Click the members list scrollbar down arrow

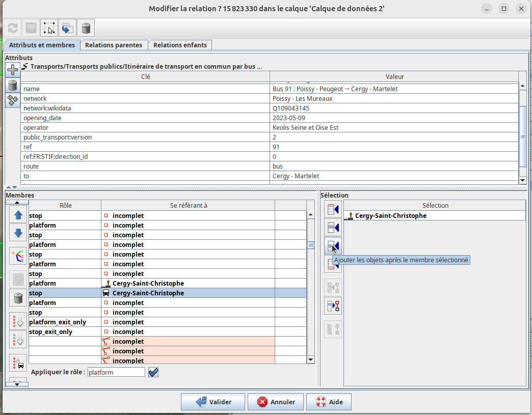coord(310,359)
